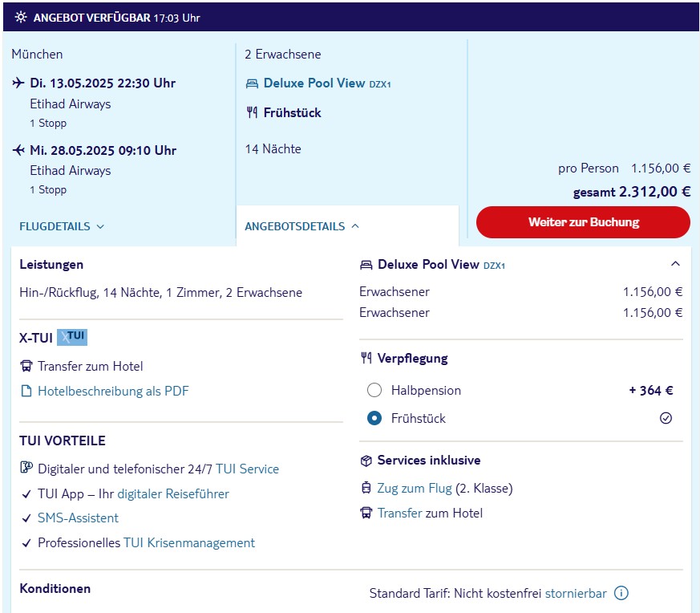Open the stornierbar conditions link
Screen dimensions: 700x613
[576, 593]
